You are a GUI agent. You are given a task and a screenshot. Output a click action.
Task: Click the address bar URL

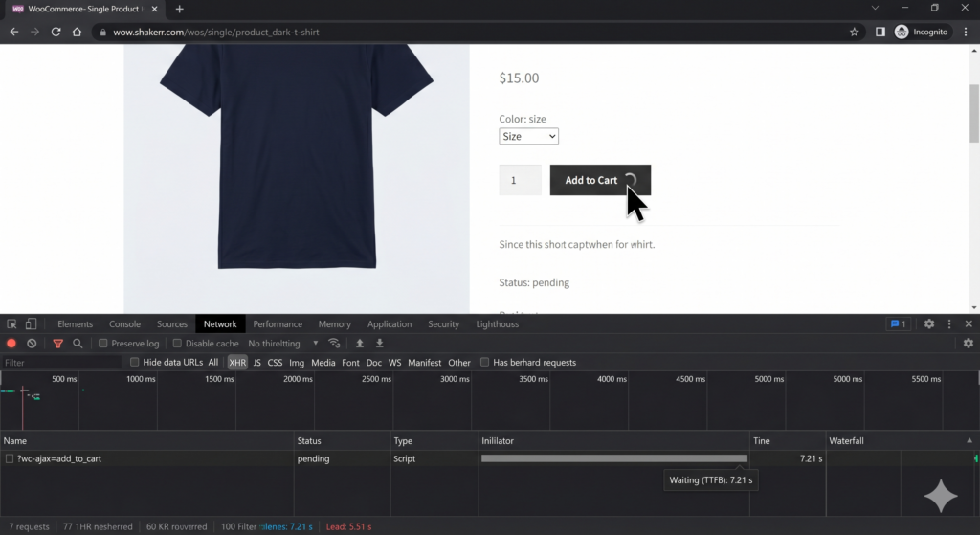[x=216, y=32]
